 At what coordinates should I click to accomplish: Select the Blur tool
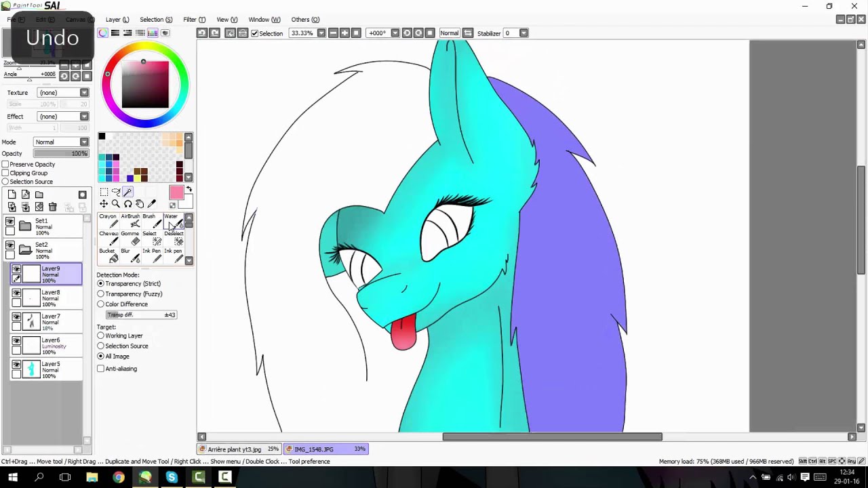click(130, 256)
